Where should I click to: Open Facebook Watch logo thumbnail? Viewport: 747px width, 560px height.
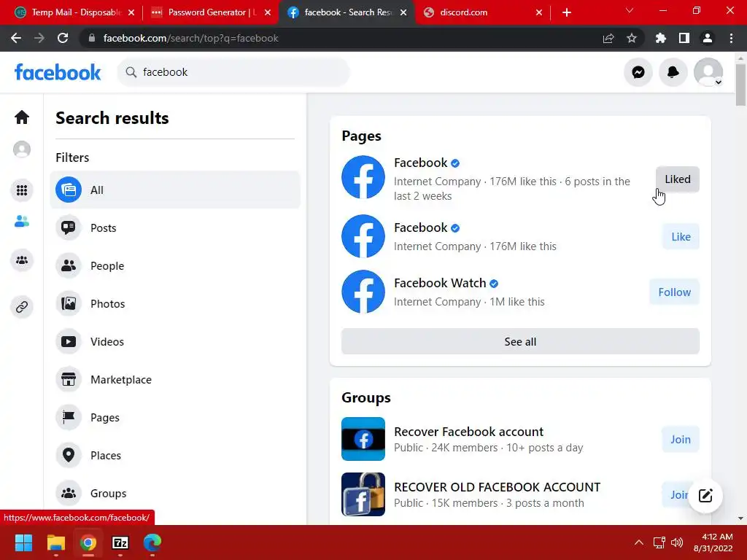[x=363, y=292]
